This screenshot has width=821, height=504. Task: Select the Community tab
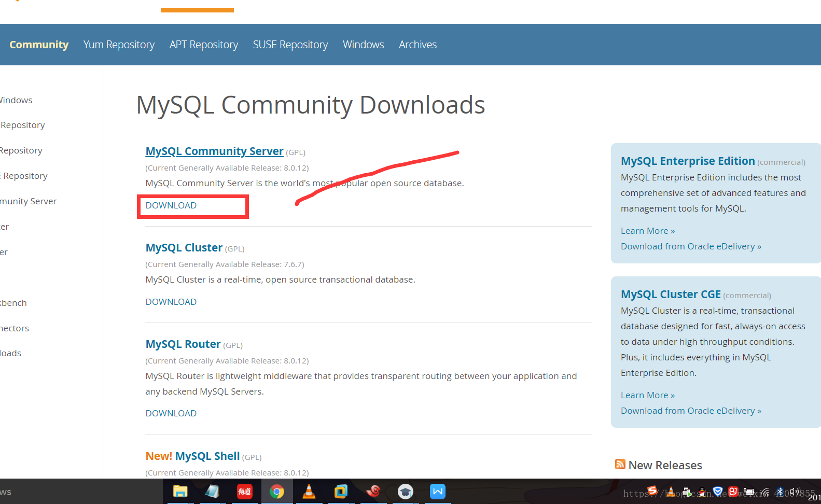(39, 45)
